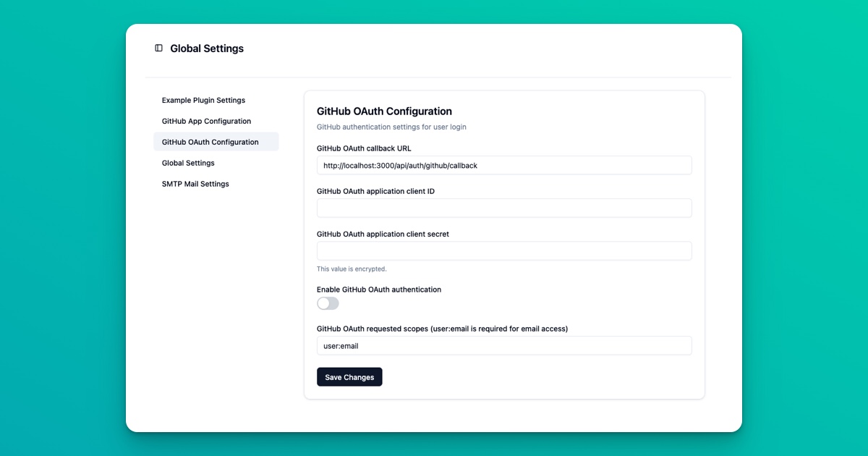Image resolution: width=868 pixels, height=456 pixels.
Task: Click the GitHub OAuth Configuration heading
Action: 384,111
